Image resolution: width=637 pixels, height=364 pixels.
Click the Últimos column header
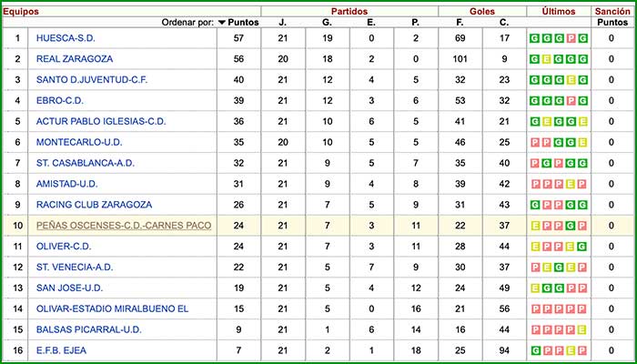(558, 11)
